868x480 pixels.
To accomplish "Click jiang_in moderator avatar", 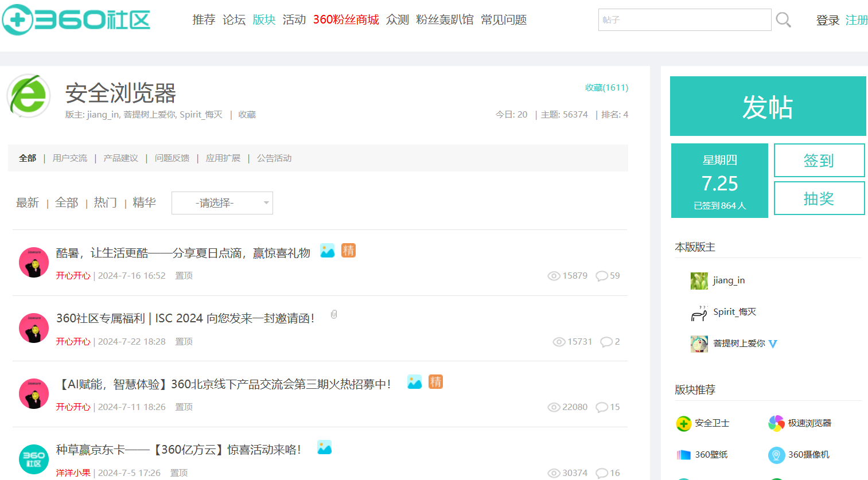I will (x=699, y=281).
